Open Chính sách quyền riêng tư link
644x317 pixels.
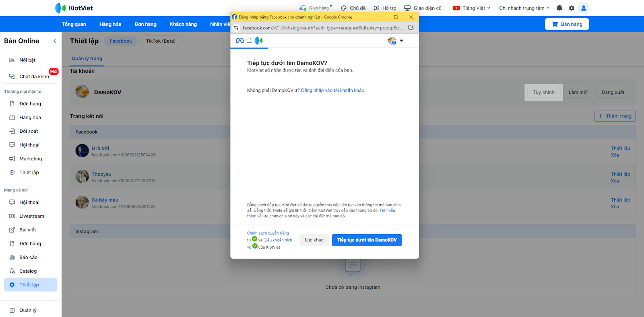(x=268, y=237)
